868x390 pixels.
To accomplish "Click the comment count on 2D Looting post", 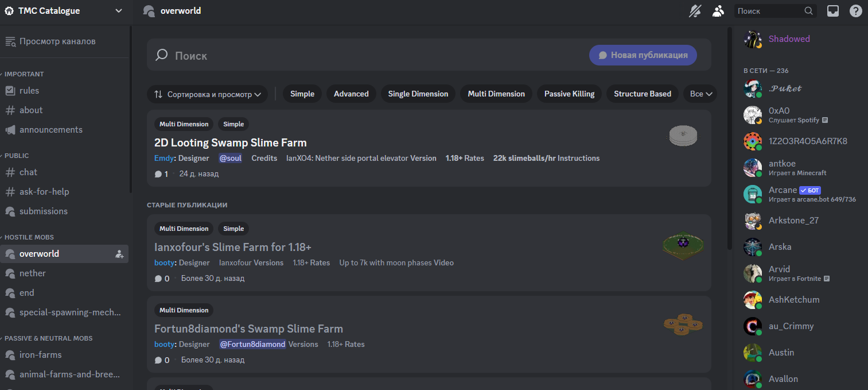I will click(x=161, y=173).
